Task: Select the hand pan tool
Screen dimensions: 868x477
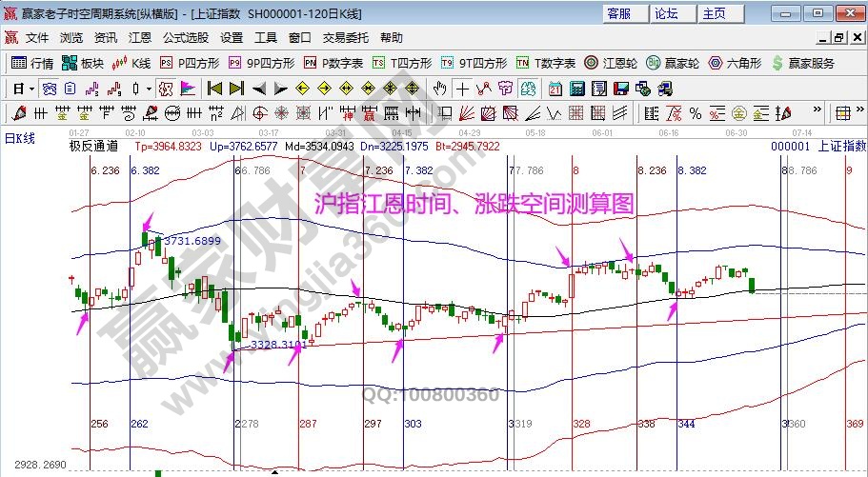Action: click(439, 89)
